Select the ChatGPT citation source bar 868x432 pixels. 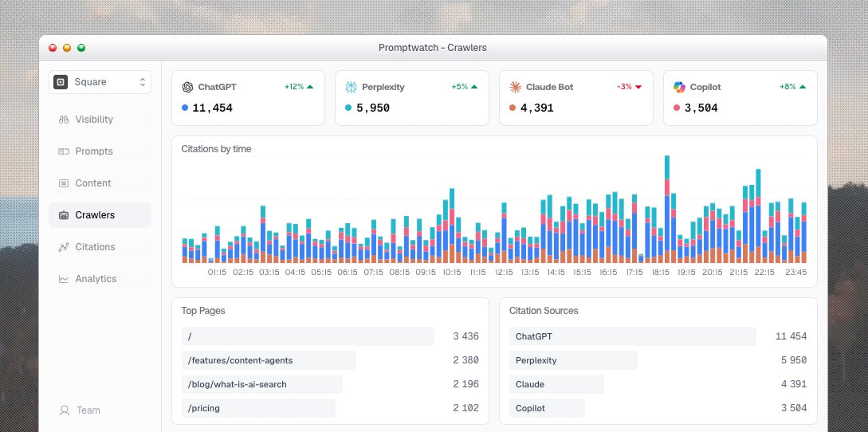(633, 336)
